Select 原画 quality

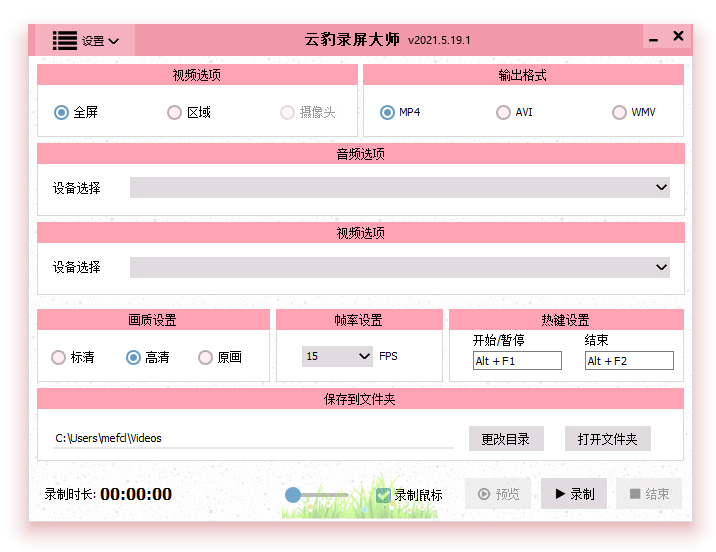205,357
